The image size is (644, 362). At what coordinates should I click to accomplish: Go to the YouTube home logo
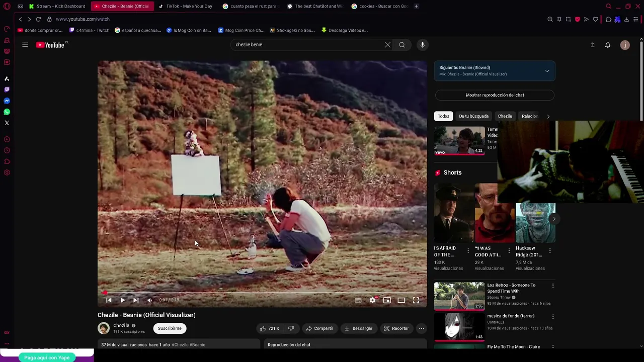click(50, 45)
